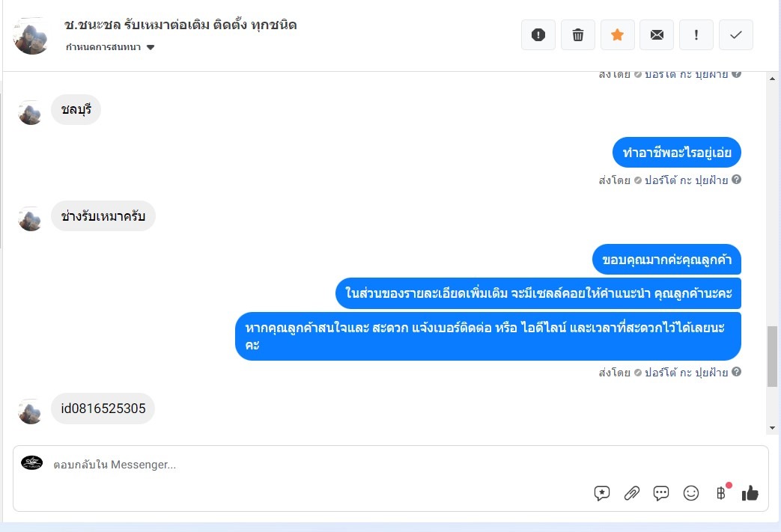Open saved replies speech bubble star icon
781x532 pixels.
tap(602, 493)
